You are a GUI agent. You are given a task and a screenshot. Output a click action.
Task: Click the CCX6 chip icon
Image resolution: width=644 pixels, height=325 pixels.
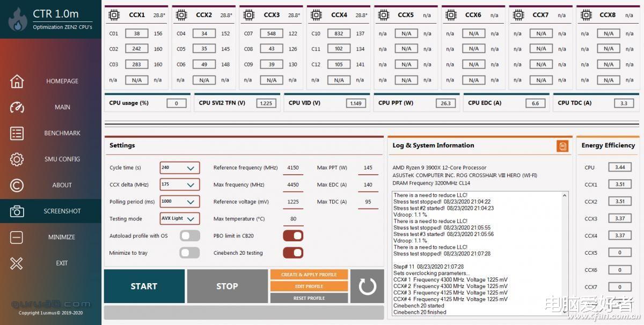pos(451,15)
